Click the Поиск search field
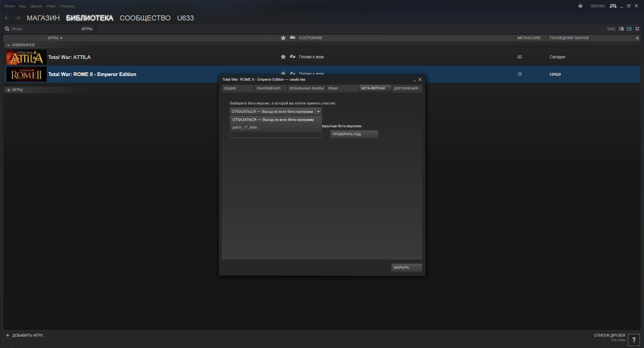This screenshot has height=348, width=644. pos(44,29)
